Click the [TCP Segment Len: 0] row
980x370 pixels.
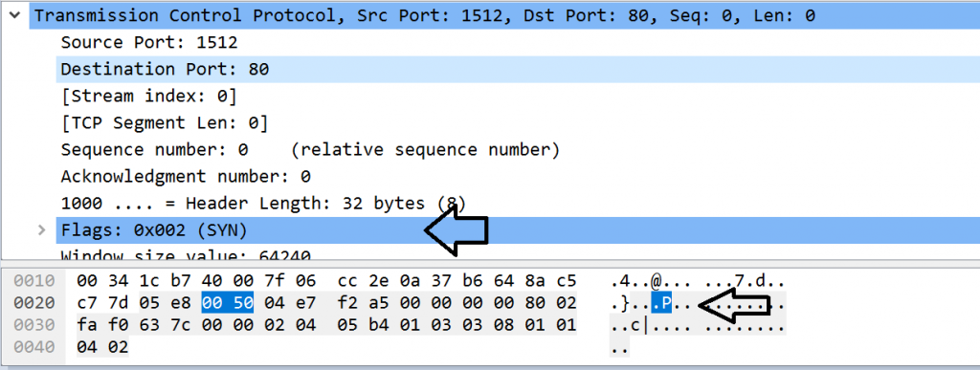(518, 123)
